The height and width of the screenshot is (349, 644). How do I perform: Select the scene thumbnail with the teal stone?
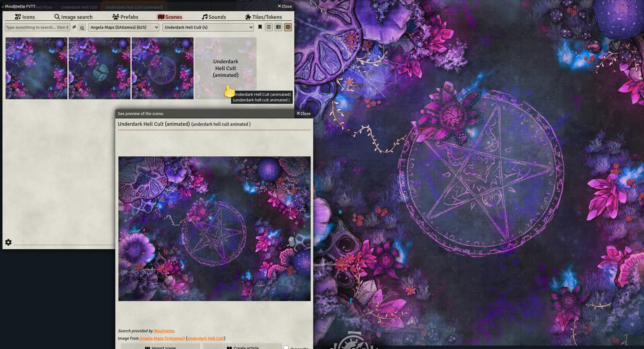pos(100,68)
